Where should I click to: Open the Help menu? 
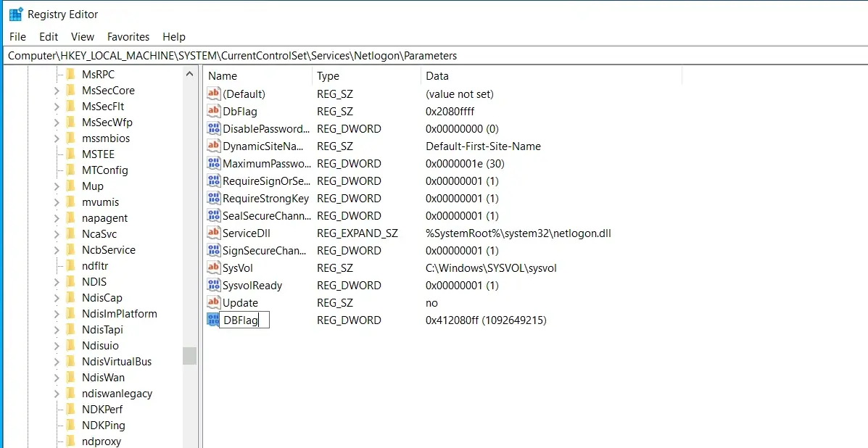pyautogui.click(x=174, y=36)
